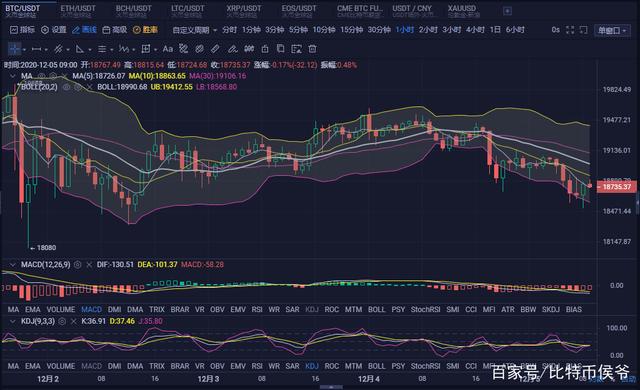The height and width of the screenshot is (390, 640).
Task: Select the Aa text annotation tool
Action: coord(167,49)
